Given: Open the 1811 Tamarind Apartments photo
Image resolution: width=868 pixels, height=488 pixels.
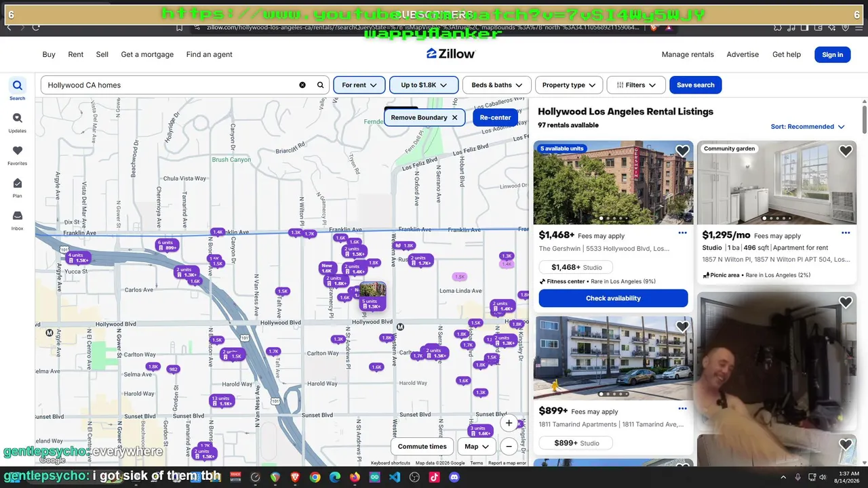Looking at the screenshot, I should click(x=613, y=358).
